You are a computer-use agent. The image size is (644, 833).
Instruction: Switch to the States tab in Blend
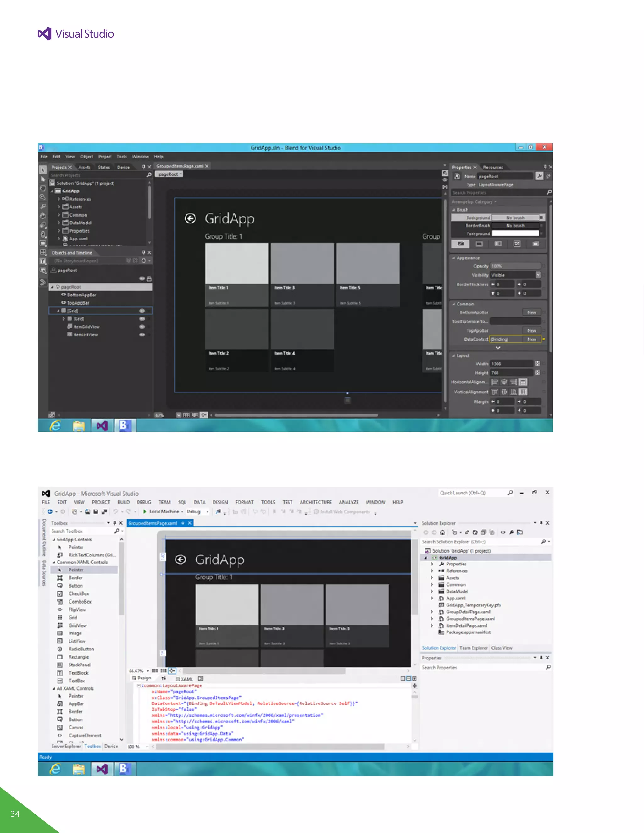coord(103,168)
